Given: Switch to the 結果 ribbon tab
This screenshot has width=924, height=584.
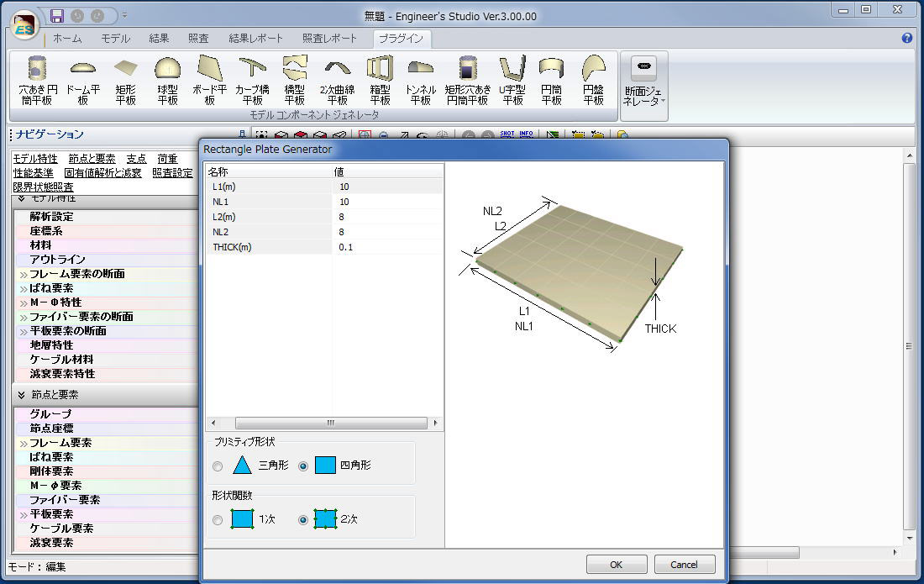Looking at the screenshot, I should coord(159,39).
